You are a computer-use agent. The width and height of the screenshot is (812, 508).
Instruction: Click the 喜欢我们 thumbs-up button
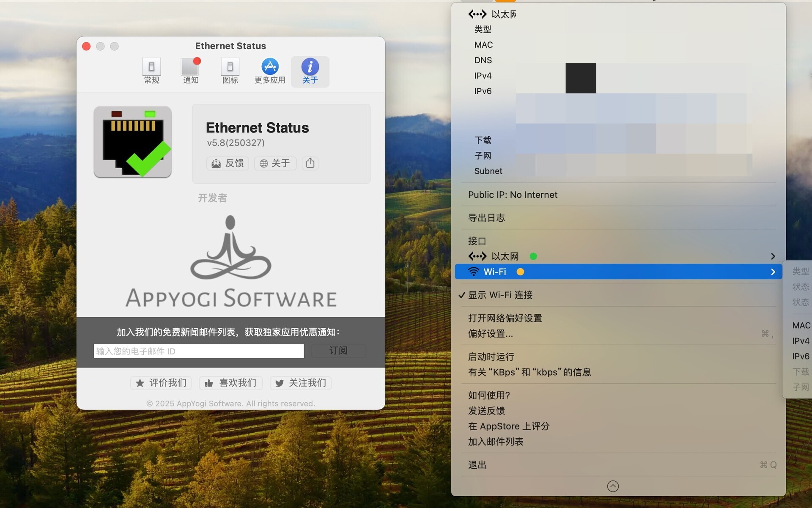click(x=231, y=383)
